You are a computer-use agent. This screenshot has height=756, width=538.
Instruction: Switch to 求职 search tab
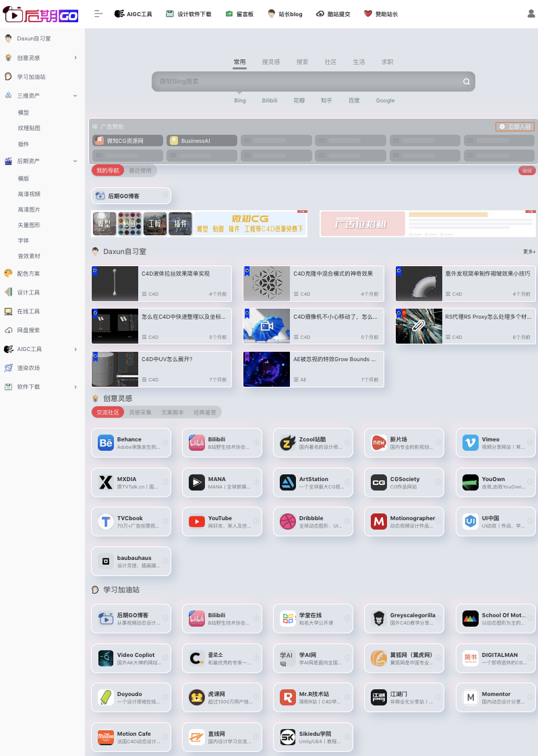388,62
